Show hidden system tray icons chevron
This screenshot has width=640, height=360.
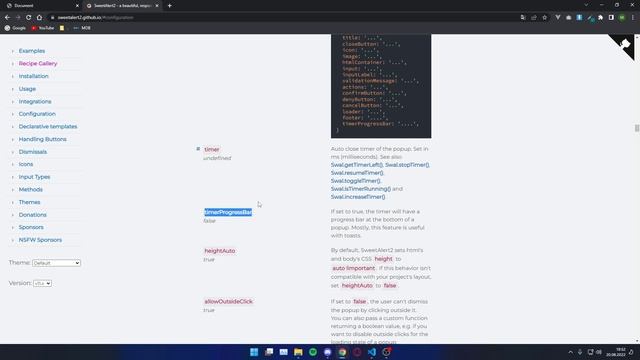(570, 352)
